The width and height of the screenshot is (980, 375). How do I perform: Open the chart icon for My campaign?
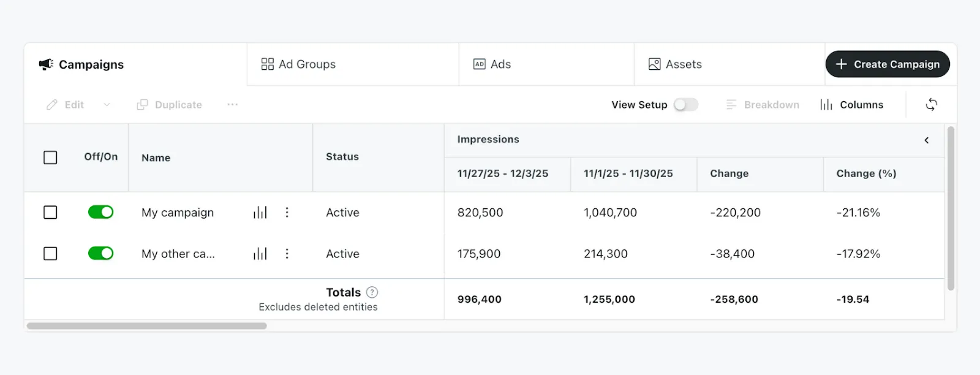tap(260, 213)
